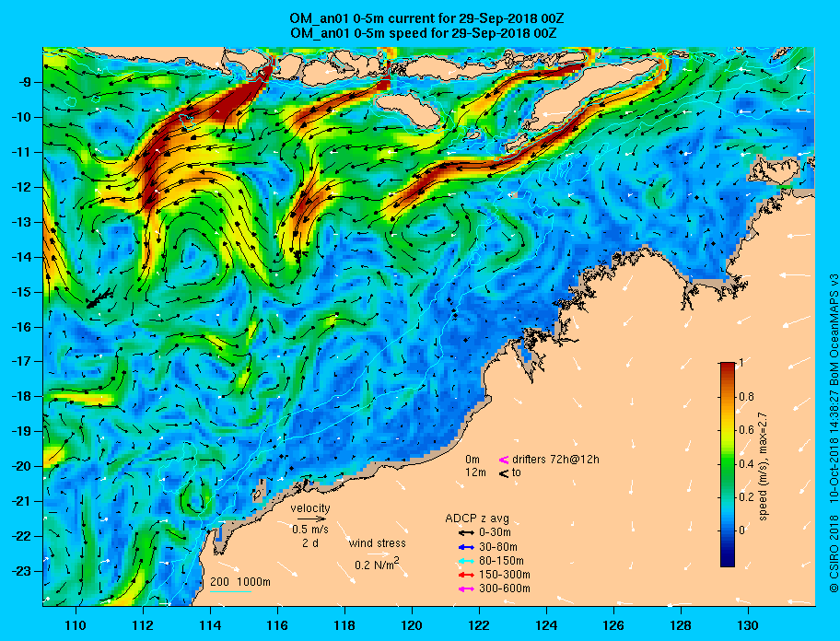Screen dimensions: 840x641
Task: Click the latitude label '-20'
Action: [22, 466]
